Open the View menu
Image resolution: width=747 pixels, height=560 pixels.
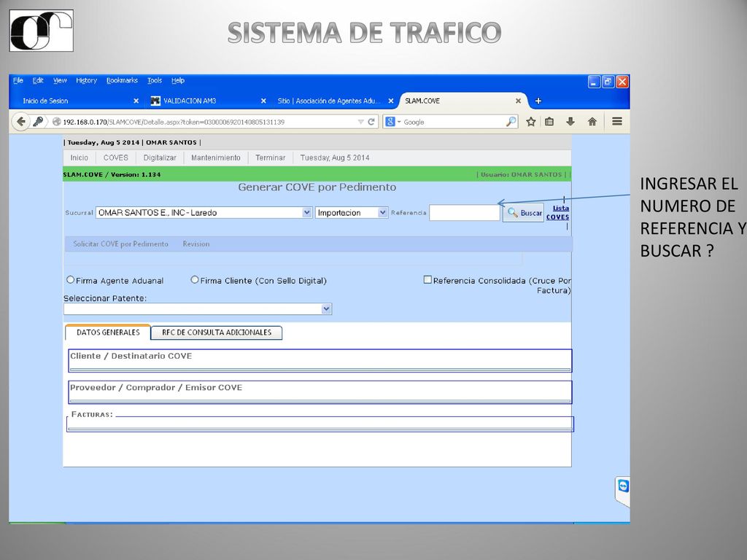coord(60,80)
